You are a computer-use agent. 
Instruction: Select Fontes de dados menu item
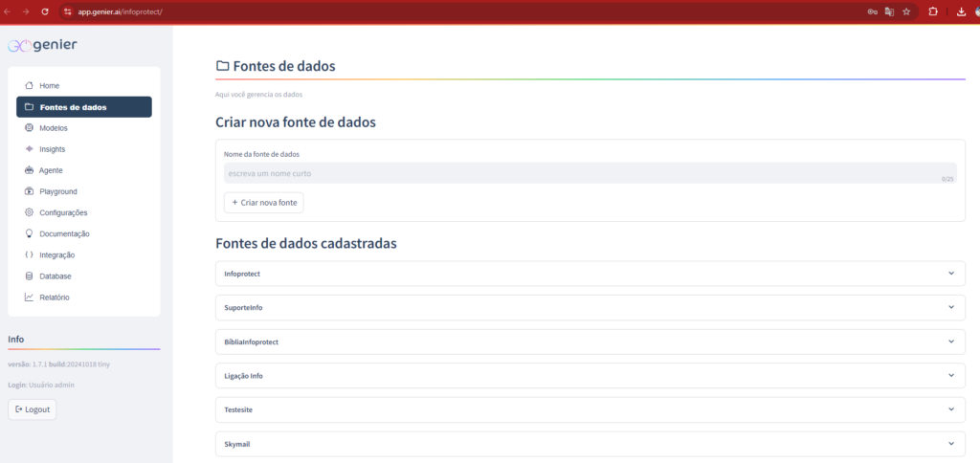pos(83,107)
